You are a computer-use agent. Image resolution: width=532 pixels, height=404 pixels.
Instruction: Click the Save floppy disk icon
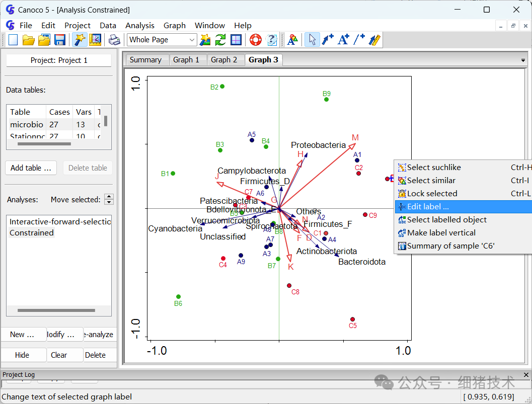pyautogui.click(x=60, y=40)
